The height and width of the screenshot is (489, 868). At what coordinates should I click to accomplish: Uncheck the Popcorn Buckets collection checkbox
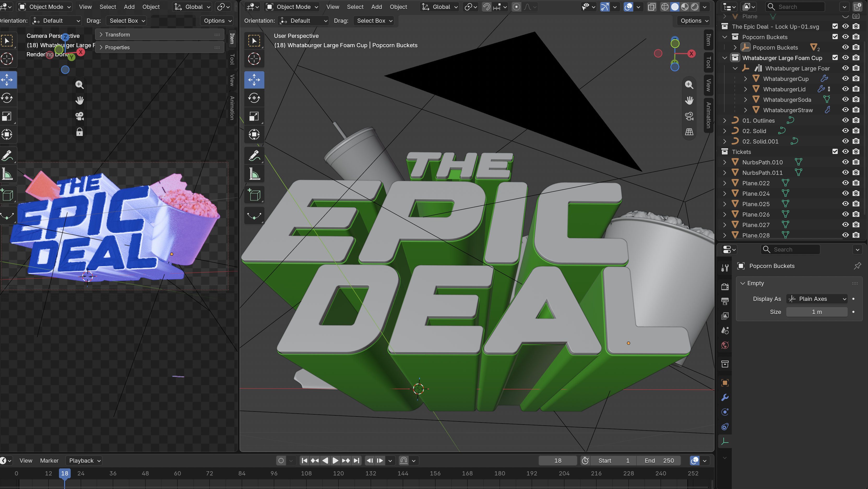(835, 37)
